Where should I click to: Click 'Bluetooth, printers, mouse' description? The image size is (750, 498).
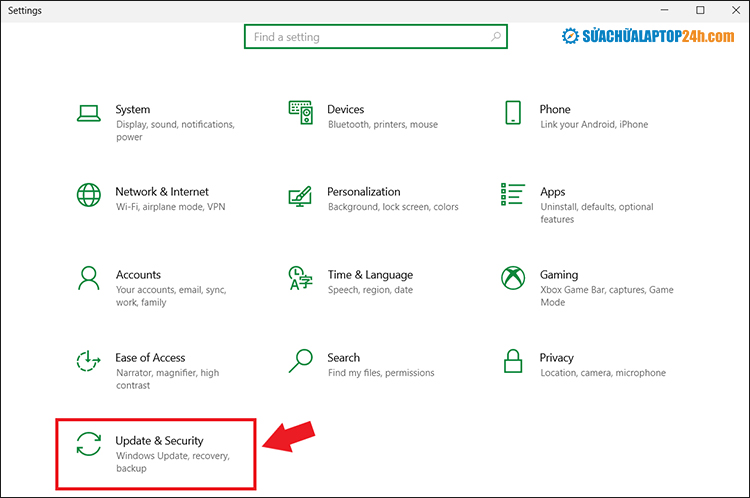383,124
